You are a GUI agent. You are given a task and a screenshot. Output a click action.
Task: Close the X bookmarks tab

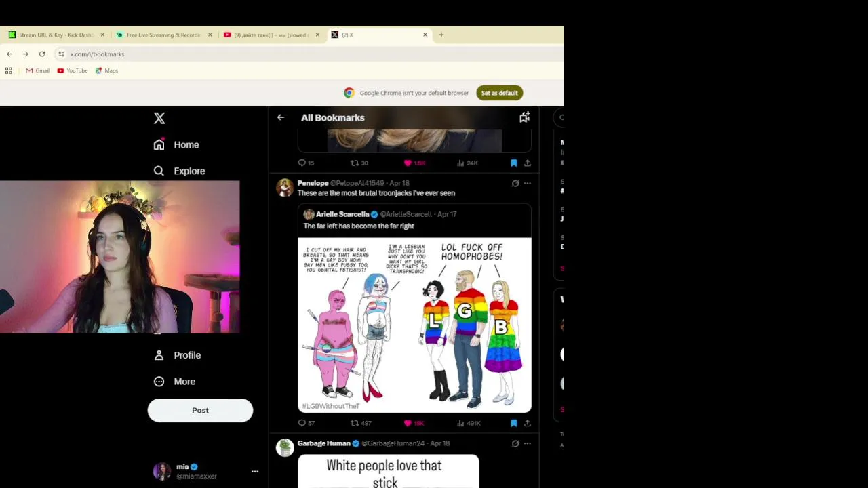tap(425, 35)
